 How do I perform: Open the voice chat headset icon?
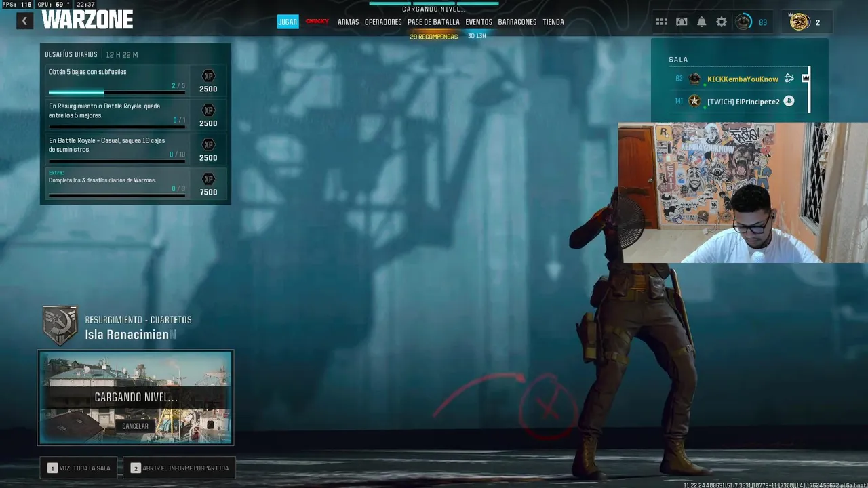coord(682,22)
